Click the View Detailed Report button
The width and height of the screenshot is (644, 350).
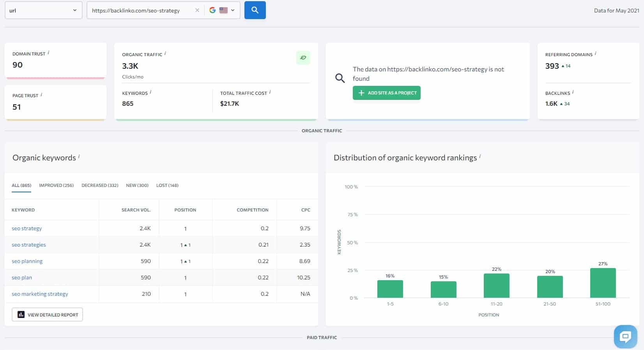click(x=47, y=314)
